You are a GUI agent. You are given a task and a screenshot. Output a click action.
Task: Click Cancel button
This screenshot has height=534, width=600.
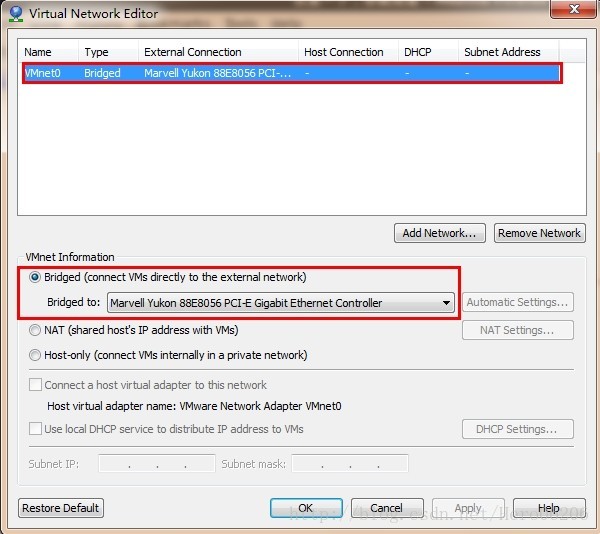click(387, 508)
